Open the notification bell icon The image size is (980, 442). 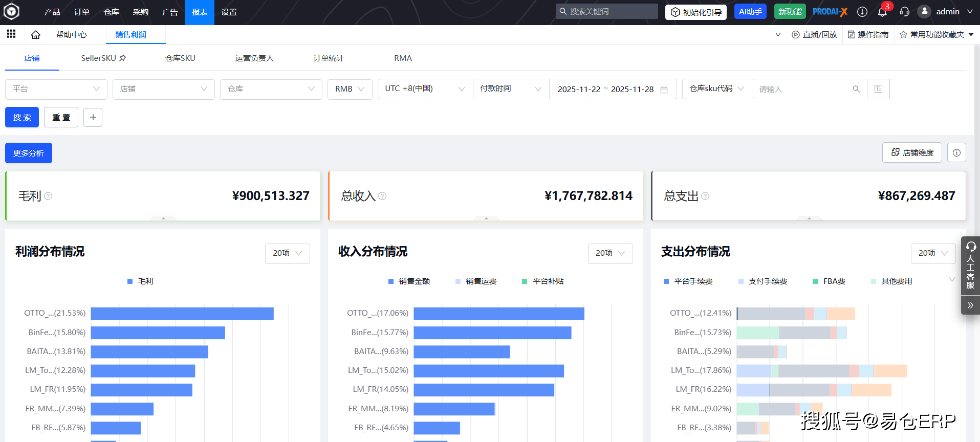[x=882, y=12]
